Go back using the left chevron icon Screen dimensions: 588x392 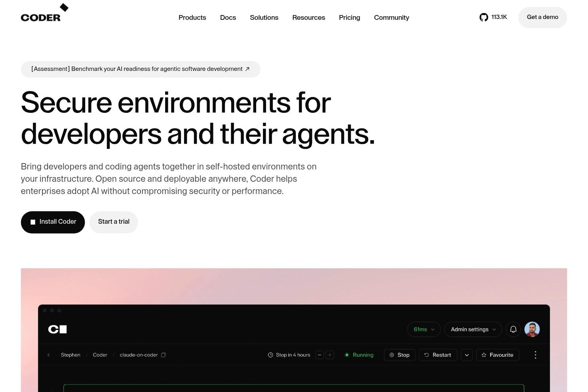tap(48, 355)
